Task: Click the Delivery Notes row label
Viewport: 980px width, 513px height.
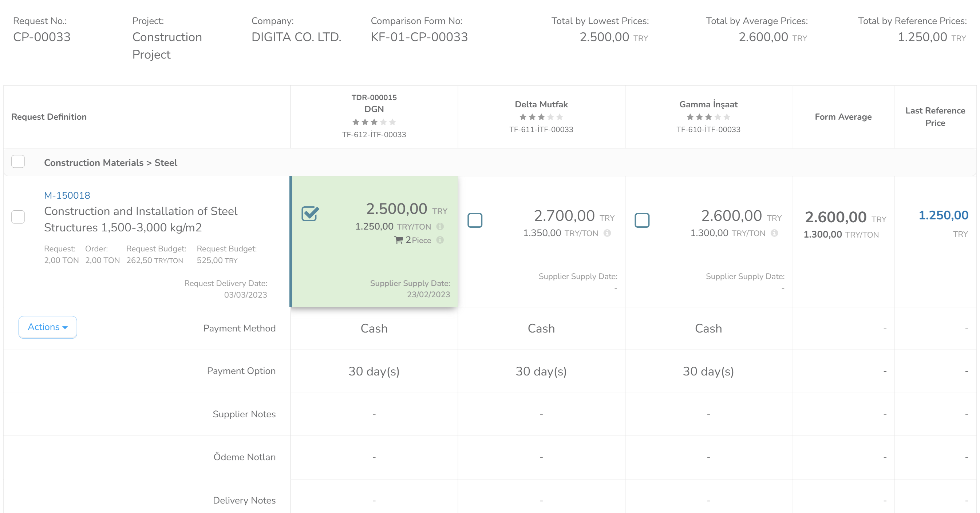Action: 244,501
